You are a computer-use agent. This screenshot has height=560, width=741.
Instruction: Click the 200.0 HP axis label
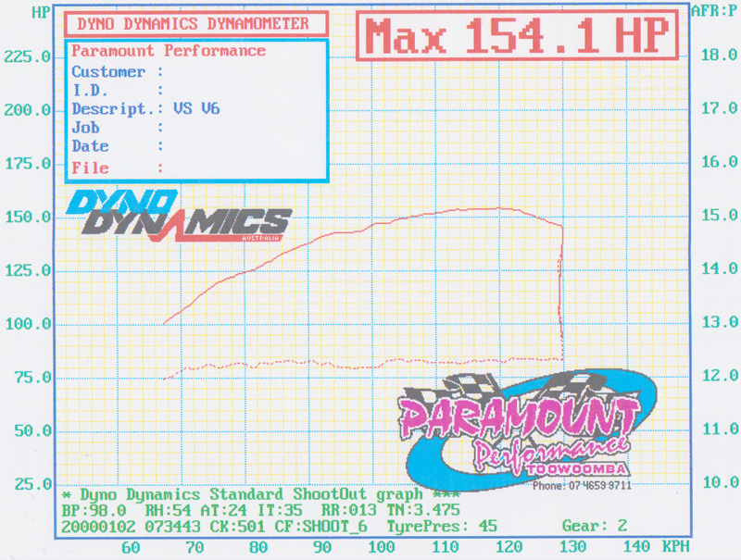click(28, 110)
